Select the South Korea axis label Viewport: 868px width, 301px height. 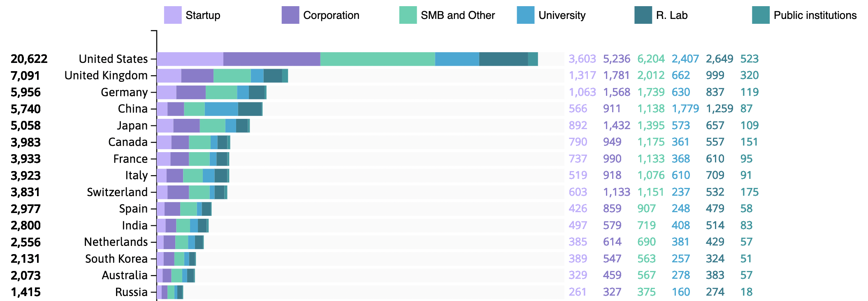click(116, 259)
